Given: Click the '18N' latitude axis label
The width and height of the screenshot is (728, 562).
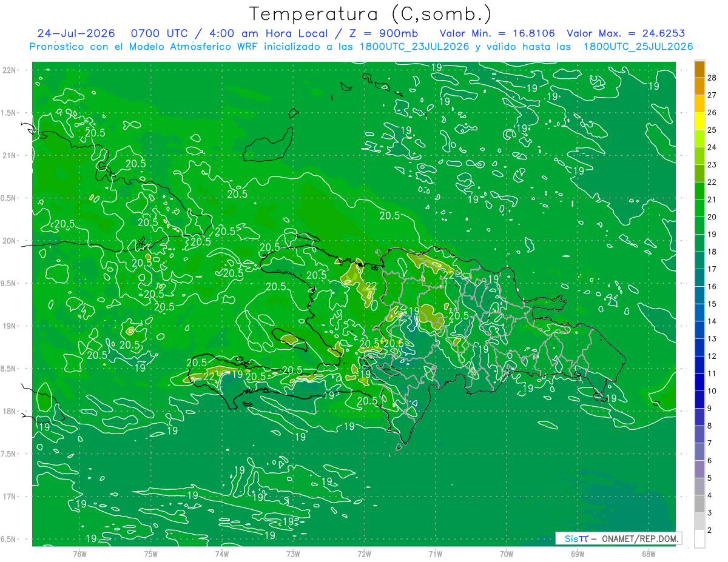Looking at the screenshot, I should tap(9, 411).
